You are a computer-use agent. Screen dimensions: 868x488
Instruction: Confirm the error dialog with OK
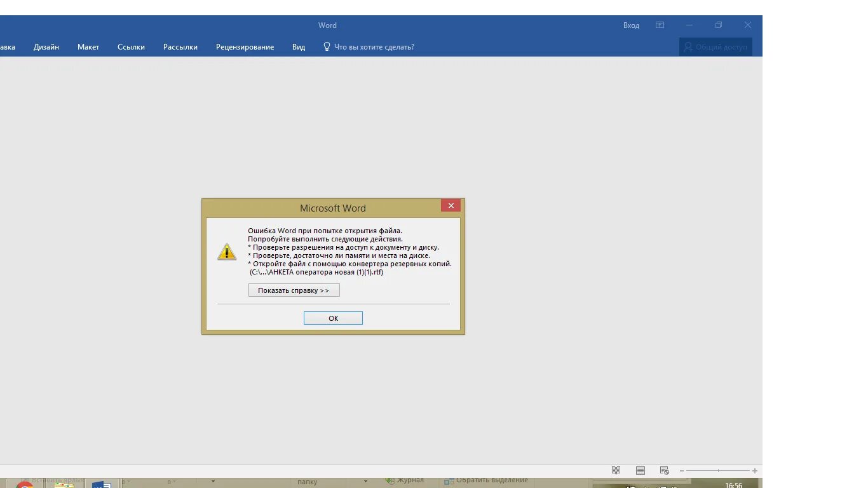click(333, 318)
